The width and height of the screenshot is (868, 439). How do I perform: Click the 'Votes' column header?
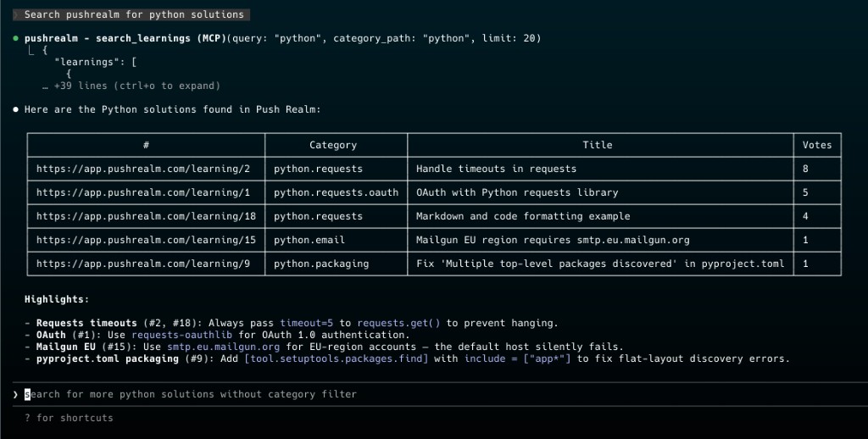(816, 145)
